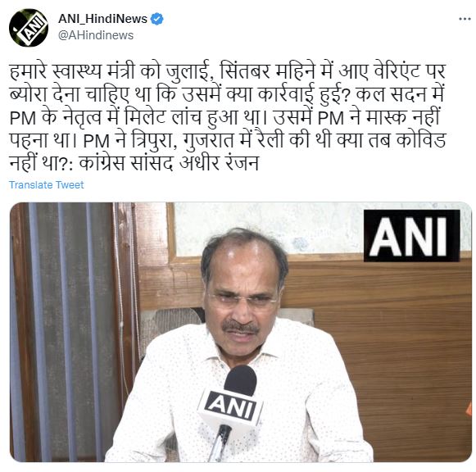This screenshot has width=476, height=472.
Task: Click the tweet line starting पहना था
Action: tap(228, 140)
